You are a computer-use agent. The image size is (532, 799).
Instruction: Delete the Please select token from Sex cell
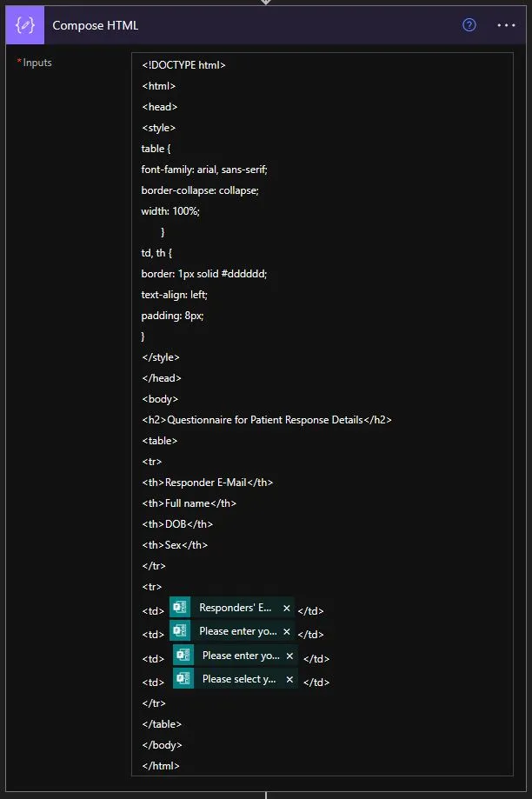pos(291,680)
